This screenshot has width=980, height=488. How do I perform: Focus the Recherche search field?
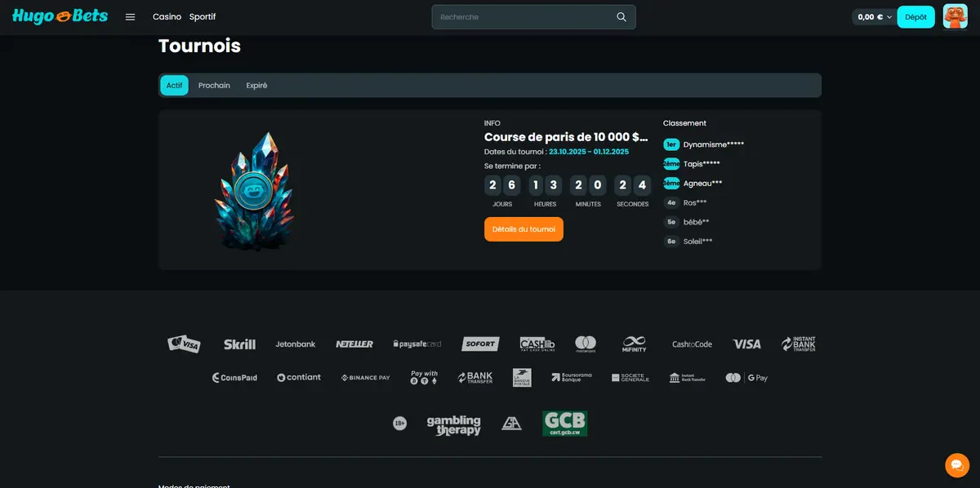pos(533,17)
